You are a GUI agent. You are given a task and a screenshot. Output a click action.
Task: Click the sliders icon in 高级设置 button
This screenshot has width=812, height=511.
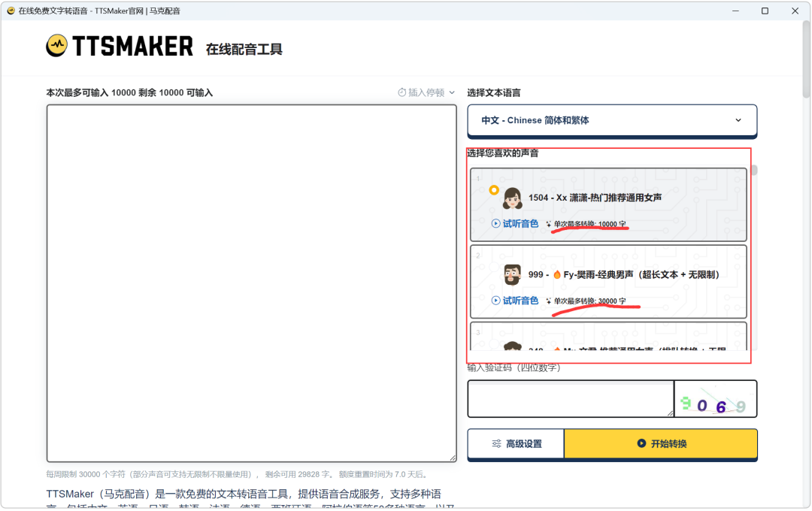(x=496, y=443)
